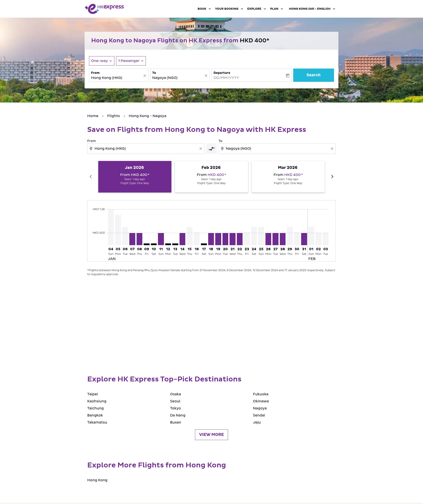Select the 26 Mon fare bar
Screen dimensions: 423x504
tap(268, 239)
